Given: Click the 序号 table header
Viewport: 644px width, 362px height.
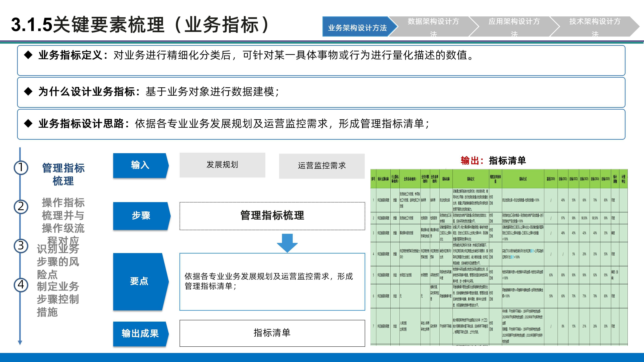Looking at the screenshot, I should coord(373,179).
